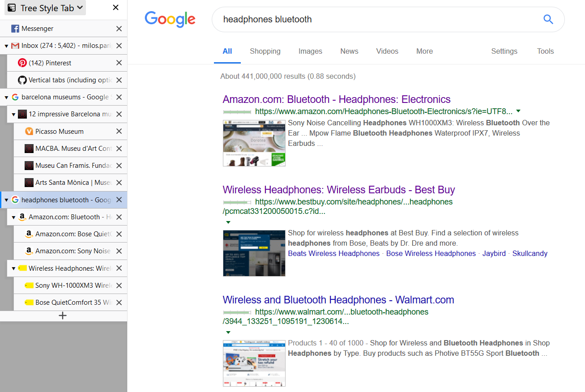Close the Vertical tabs GitHub tab
The height and width of the screenshot is (392, 585).
[119, 80]
